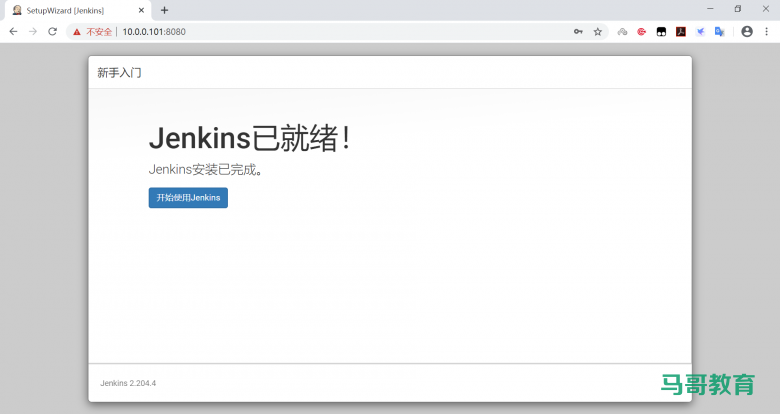This screenshot has width=780, height=414.
Task: Bookmark this page with the star icon
Action: (597, 32)
